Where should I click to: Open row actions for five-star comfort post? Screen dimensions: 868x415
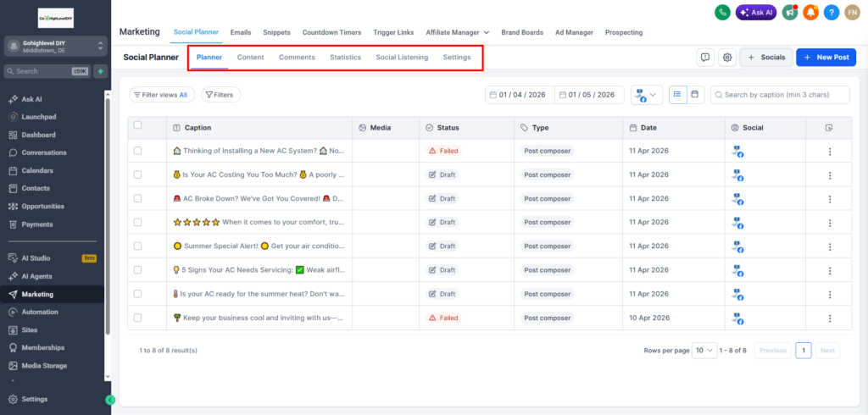[829, 223]
